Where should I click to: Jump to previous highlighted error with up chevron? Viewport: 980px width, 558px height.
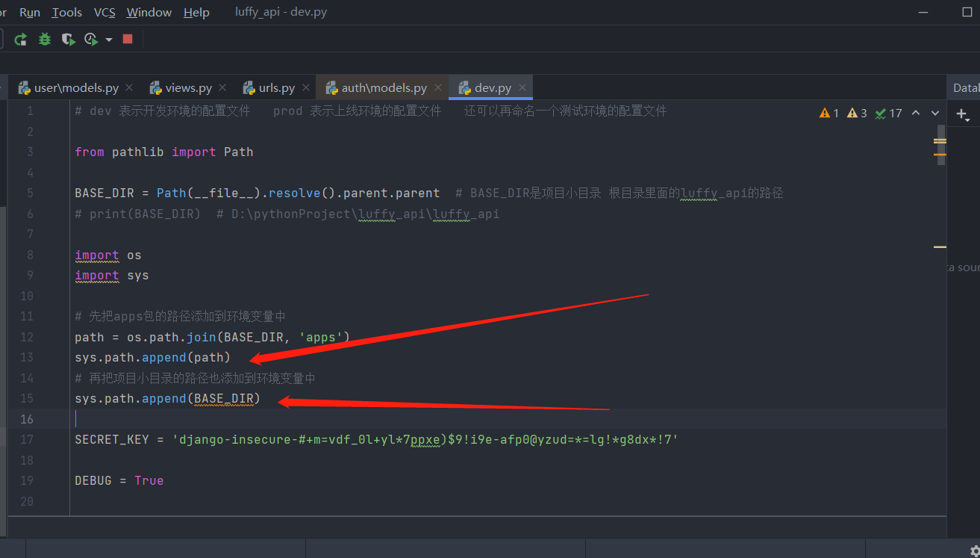point(917,113)
